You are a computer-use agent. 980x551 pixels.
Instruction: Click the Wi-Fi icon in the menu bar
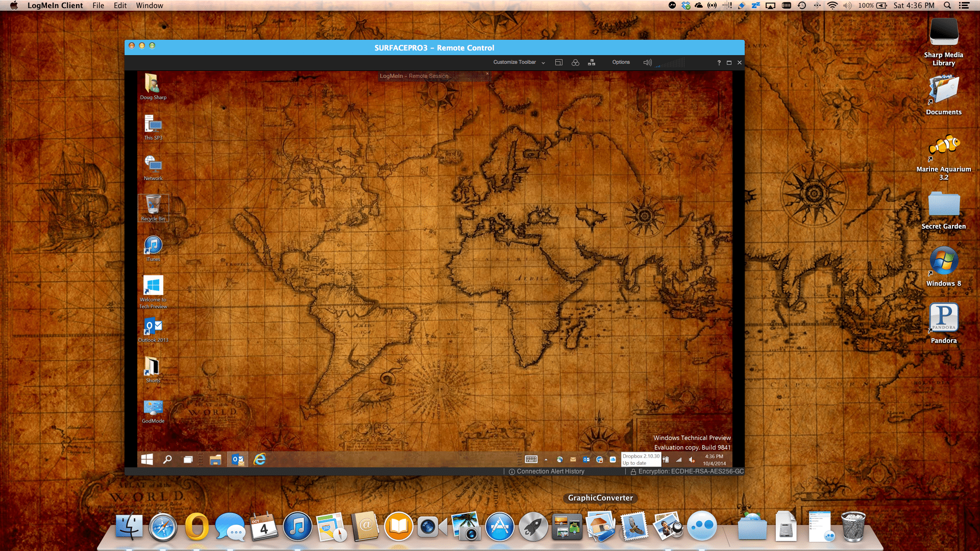tap(832, 6)
